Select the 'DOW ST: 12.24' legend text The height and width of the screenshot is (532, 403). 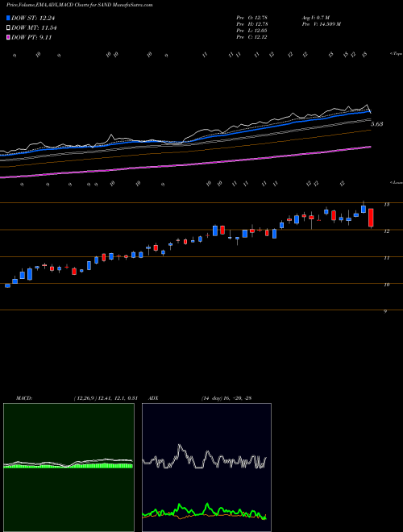(33, 19)
